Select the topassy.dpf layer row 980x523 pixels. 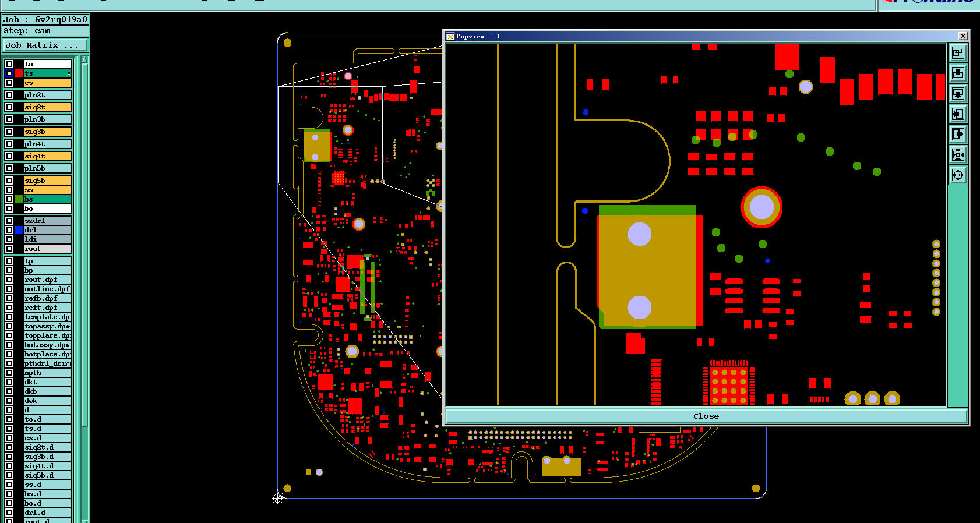[x=47, y=326]
